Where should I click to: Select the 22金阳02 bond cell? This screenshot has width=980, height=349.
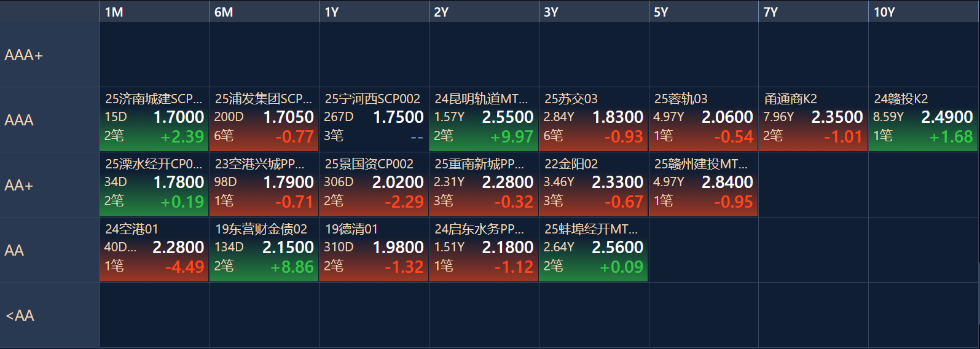pos(594,184)
